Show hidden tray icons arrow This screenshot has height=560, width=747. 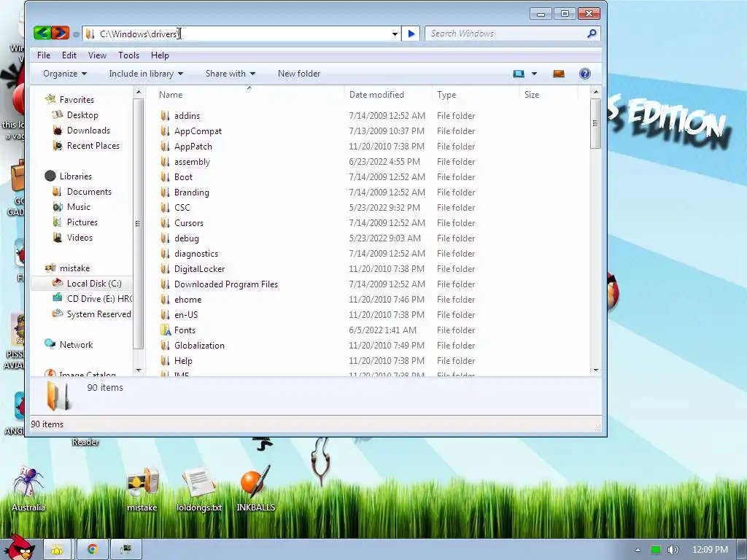click(x=638, y=550)
